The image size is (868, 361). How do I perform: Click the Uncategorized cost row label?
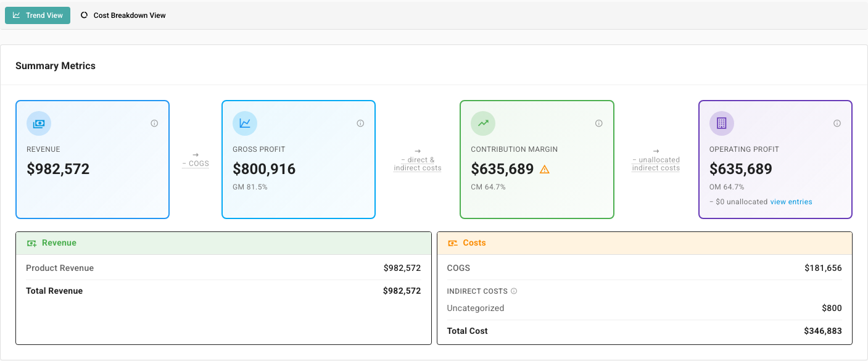[476, 308]
